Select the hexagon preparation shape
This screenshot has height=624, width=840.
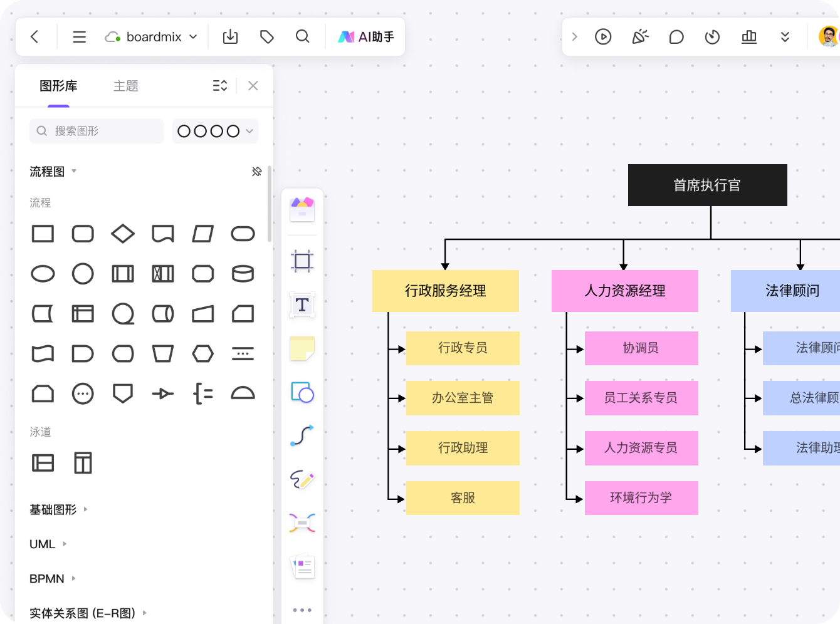tap(203, 354)
